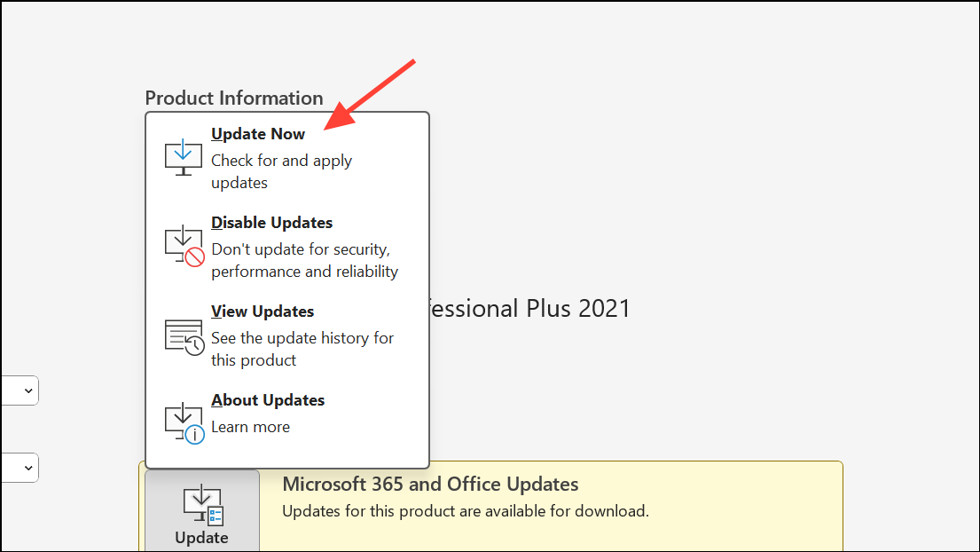Viewport: 980px width, 552px height.
Task: Click 'Check for and apply updates' description
Action: pyautogui.click(x=281, y=171)
